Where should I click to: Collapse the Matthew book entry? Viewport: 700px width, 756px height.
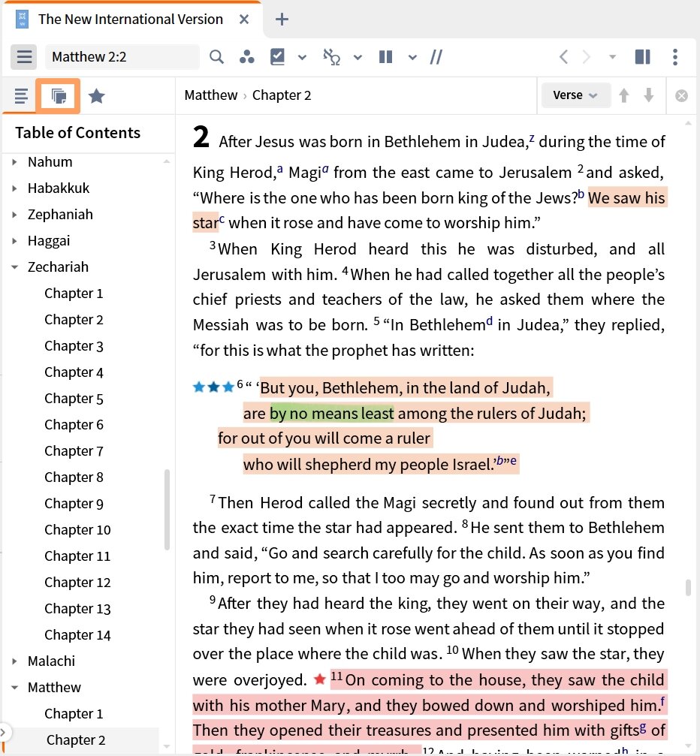14,688
